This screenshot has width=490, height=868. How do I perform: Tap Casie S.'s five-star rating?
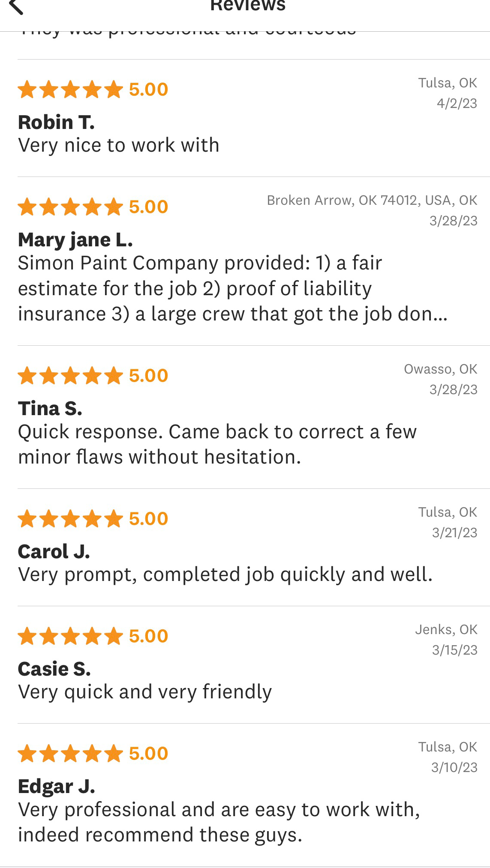point(71,636)
